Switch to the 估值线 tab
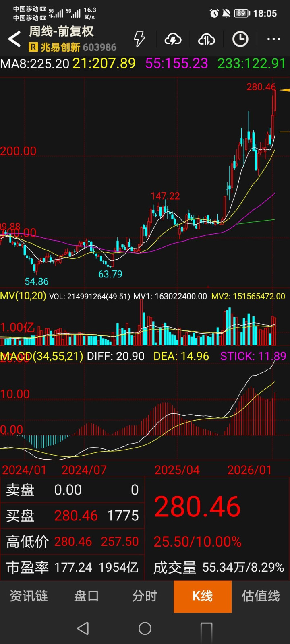The height and width of the screenshot is (644, 290). click(261, 596)
